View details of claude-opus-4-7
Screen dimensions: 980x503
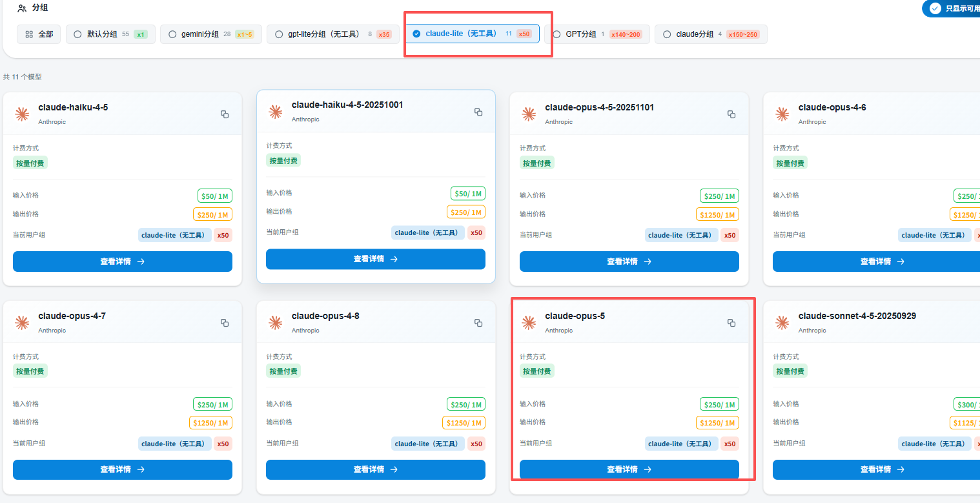[x=123, y=469]
